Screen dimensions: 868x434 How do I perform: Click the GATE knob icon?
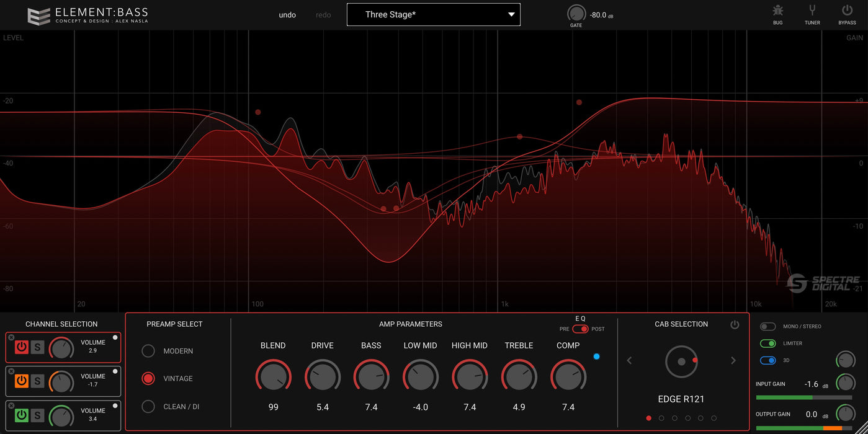[x=576, y=12]
